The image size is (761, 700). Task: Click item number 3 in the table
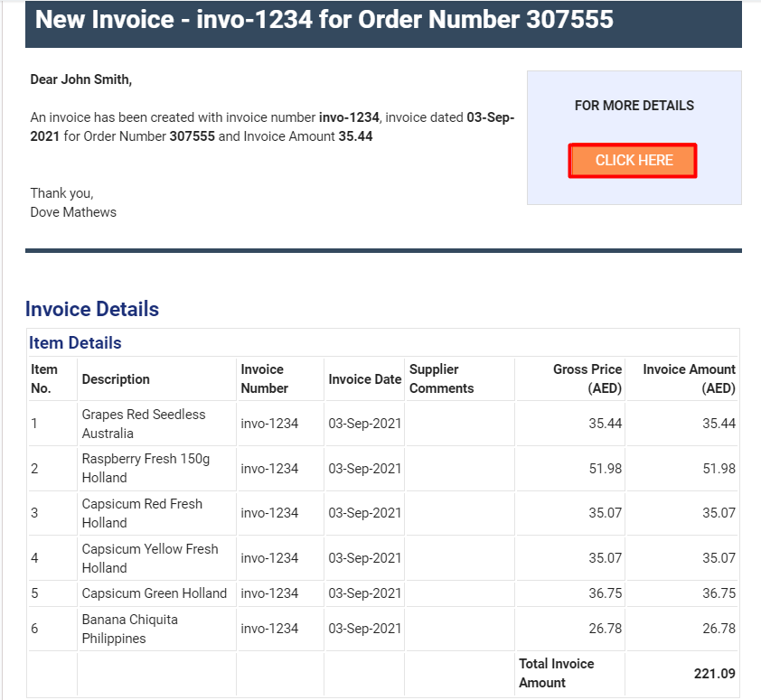pos(34,513)
